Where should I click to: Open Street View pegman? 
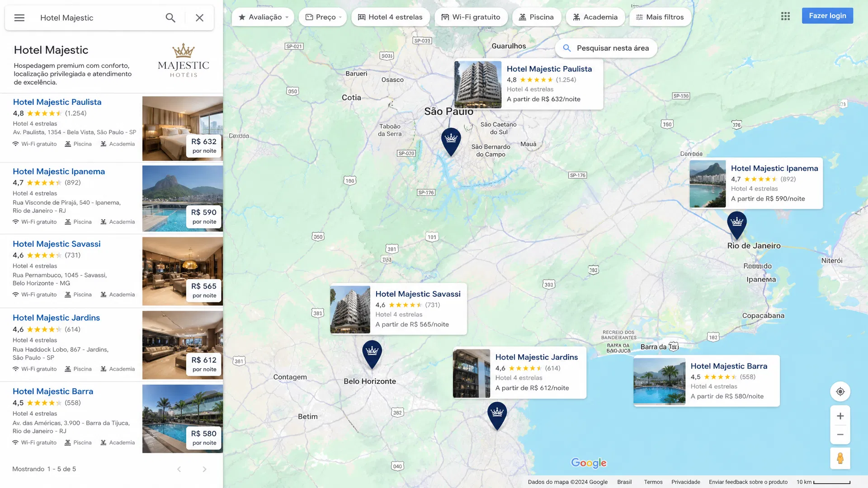(x=840, y=459)
